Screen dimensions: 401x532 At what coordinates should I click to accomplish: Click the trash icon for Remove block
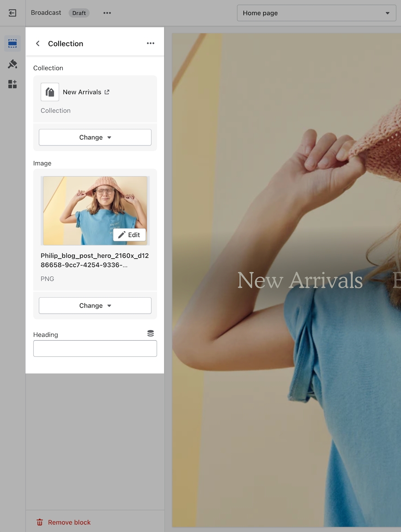click(40, 522)
